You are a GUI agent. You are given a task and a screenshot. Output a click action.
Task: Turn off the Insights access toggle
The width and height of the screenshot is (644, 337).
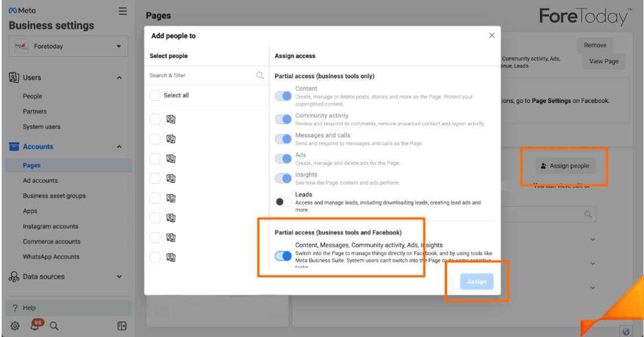(x=283, y=178)
